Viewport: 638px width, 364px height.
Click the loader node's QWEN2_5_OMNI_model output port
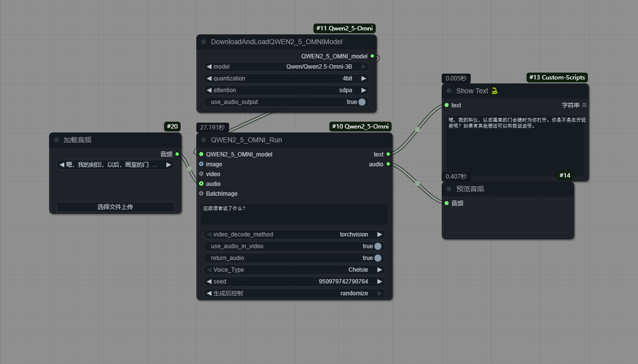(372, 56)
